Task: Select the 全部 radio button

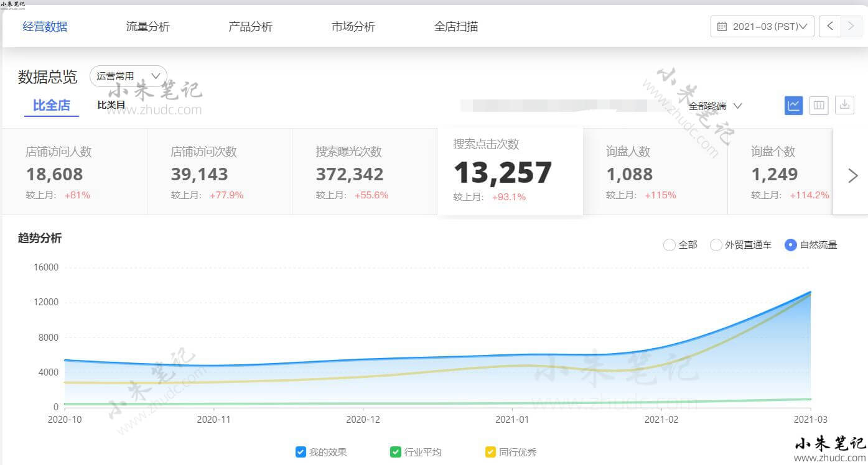Action: tap(670, 245)
